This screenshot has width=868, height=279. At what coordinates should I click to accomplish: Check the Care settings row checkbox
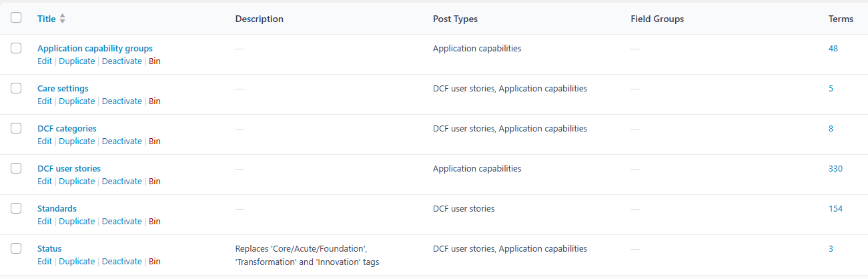[x=16, y=88]
